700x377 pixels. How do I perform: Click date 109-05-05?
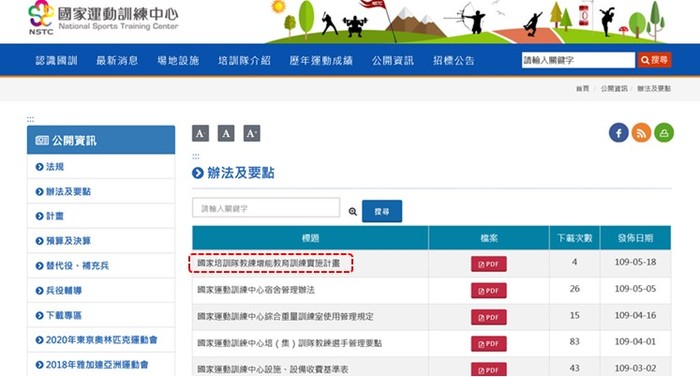635,289
